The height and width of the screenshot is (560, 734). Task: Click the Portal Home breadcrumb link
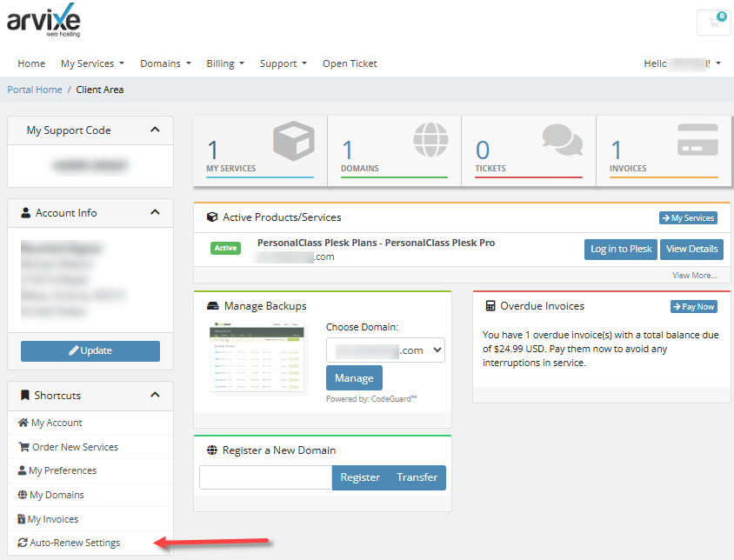coord(35,90)
